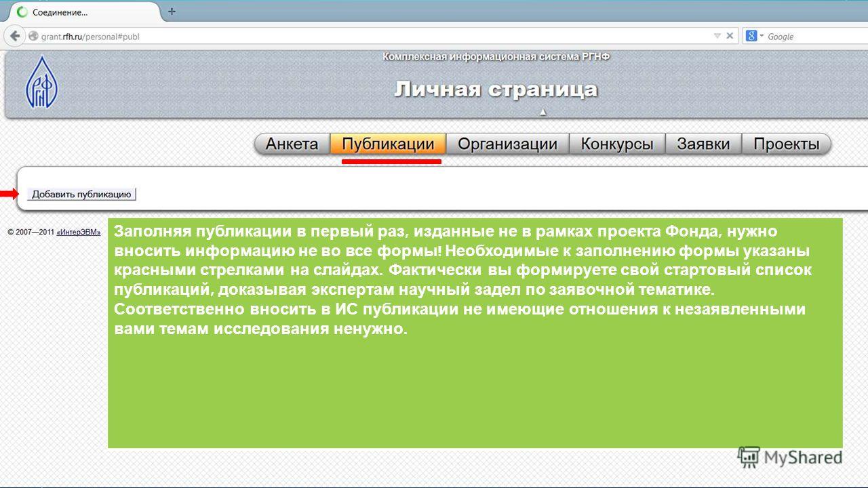Image resolution: width=868 pixels, height=488 pixels.
Task: Open Google search engine selector dropdown
Action: 754,36
